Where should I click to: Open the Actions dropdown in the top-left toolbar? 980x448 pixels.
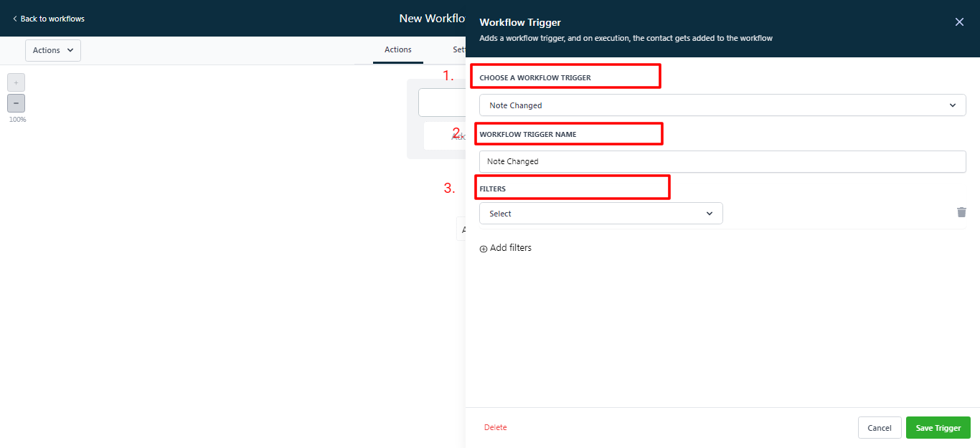coord(53,50)
